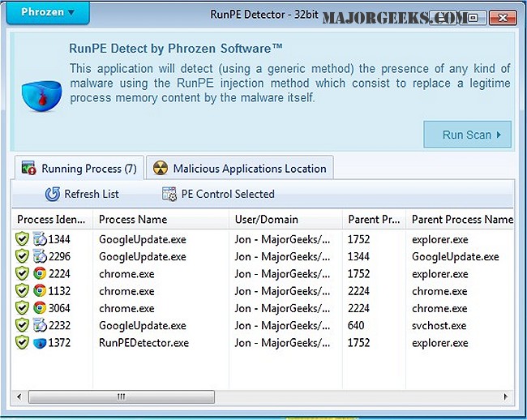The image size is (527, 420).
Task: Click the scrollbar right arrow
Action: (506, 396)
